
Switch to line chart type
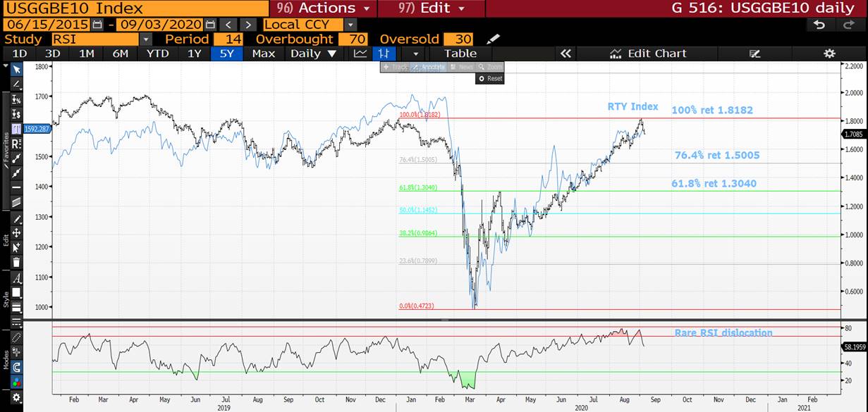click(x=360, y=54)
